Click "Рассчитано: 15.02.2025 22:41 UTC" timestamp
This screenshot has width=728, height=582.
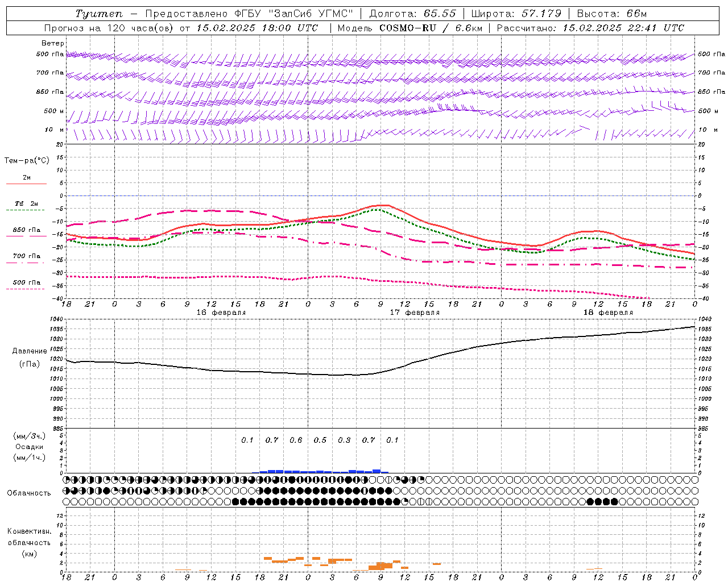pos(590,28)
